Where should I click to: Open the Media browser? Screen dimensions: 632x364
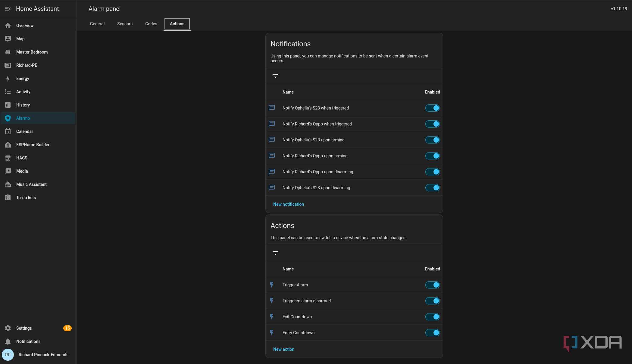(x=38, y=171)
